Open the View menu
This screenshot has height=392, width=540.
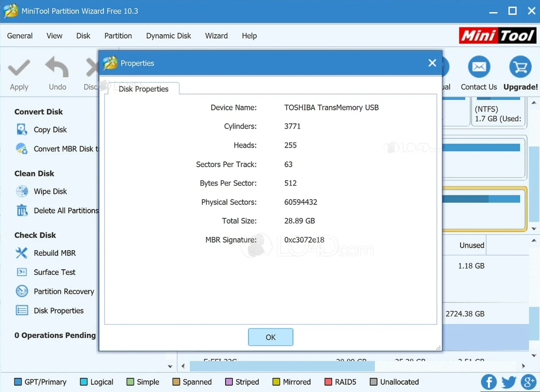coord(54,36)
